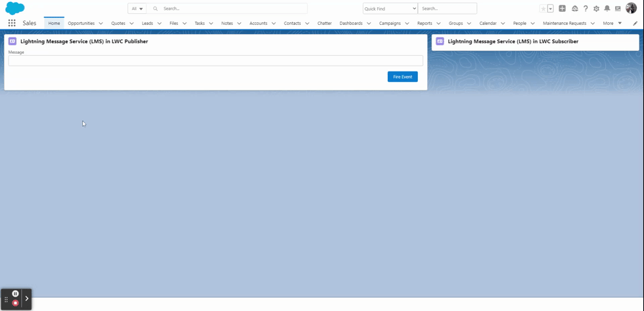Open the Notes tab
This screenshot has width=644, height=311.
pos(227,24)
